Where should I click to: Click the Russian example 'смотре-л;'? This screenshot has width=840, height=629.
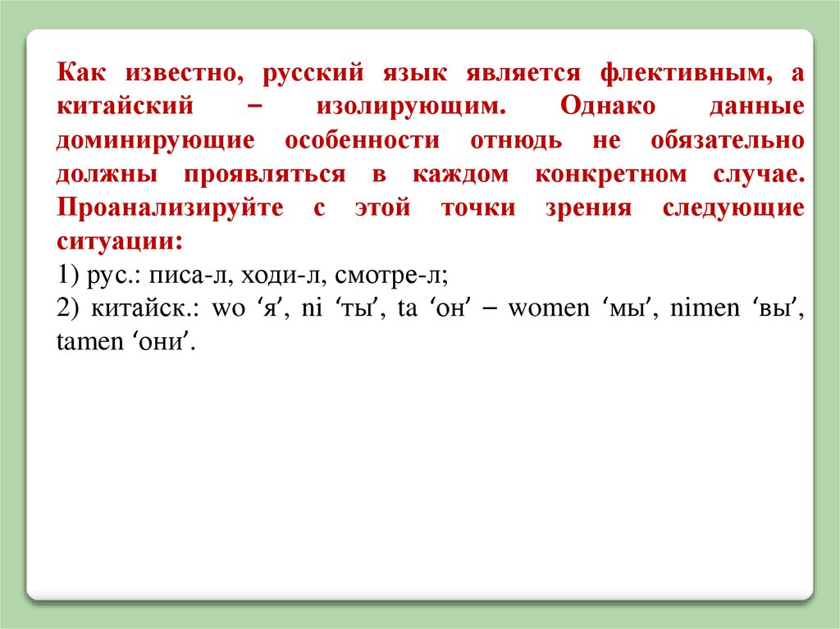(x=391, y=276)
